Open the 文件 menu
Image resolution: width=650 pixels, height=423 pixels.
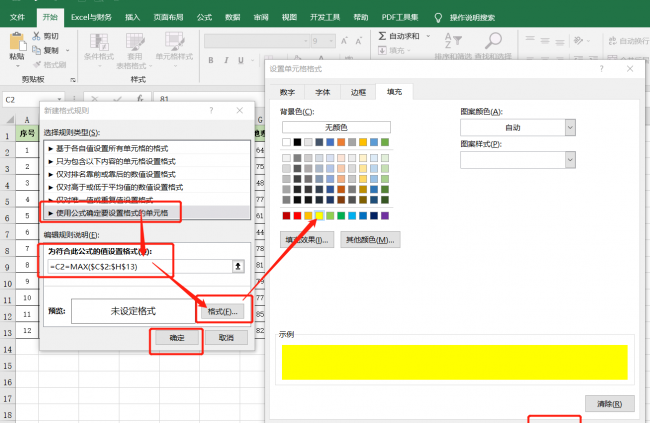[x=17, y=17]
